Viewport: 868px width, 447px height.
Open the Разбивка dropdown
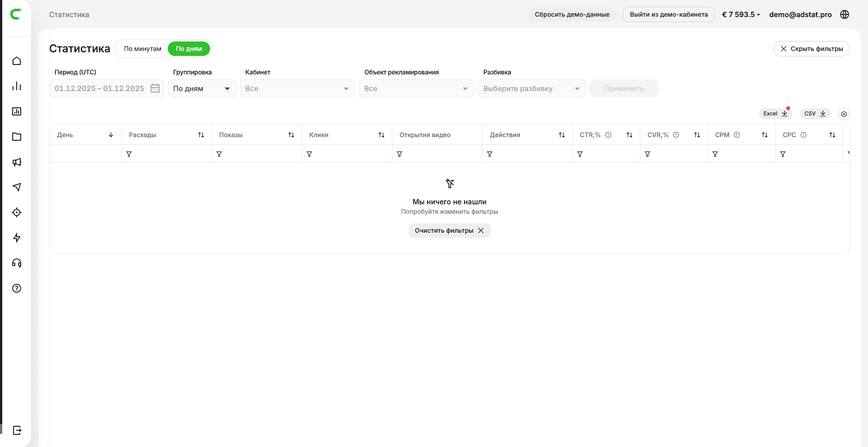(x=531, y=89)
